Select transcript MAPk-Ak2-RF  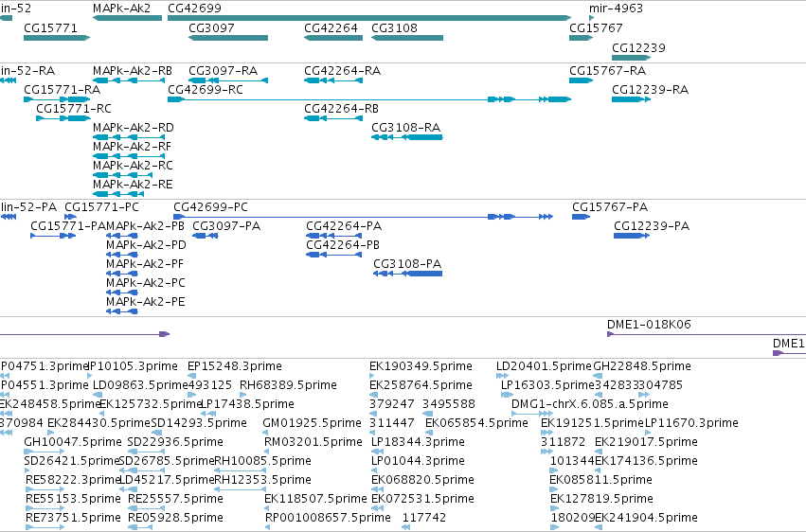129,156
